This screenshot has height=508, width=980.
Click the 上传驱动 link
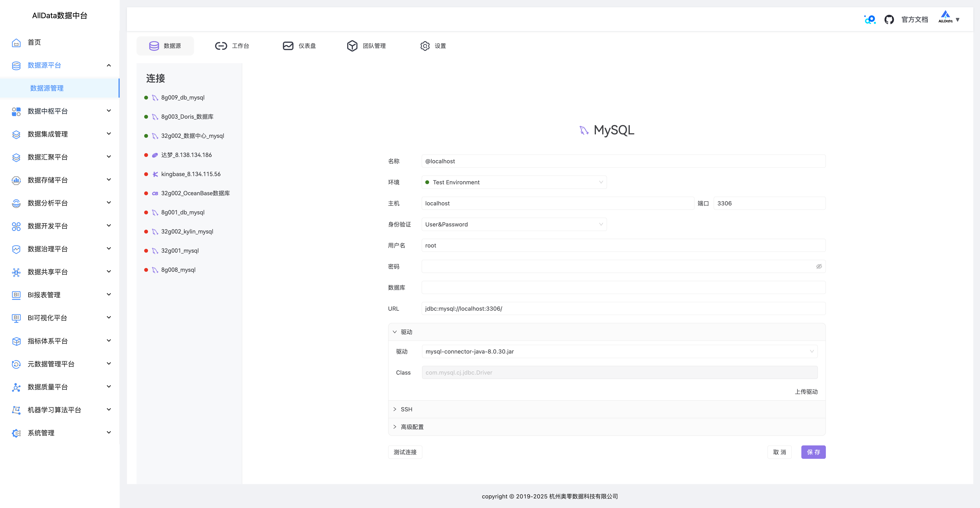click(806, 392)
